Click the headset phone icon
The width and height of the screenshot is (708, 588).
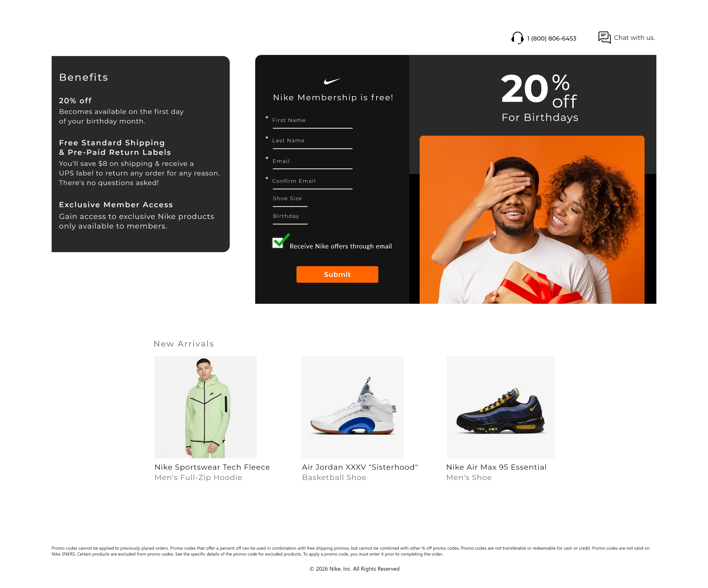[x=517, y=38]
